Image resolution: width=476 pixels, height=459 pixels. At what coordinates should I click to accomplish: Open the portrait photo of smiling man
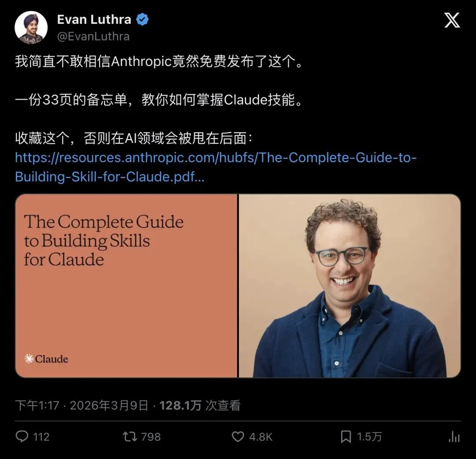(x=350, y=286)
